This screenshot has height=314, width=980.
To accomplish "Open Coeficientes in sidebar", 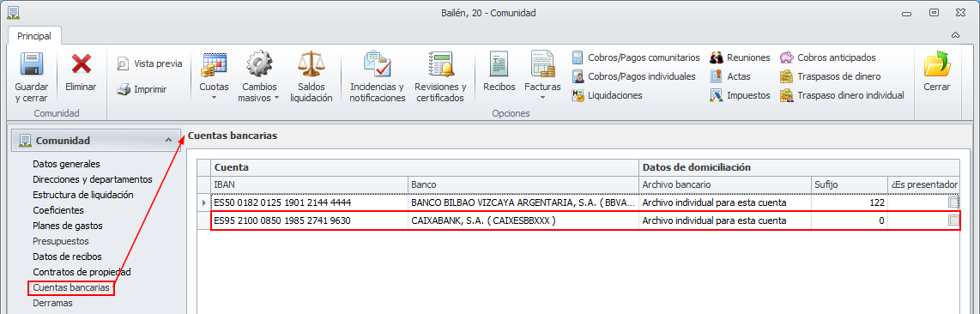I will [58, 210].
